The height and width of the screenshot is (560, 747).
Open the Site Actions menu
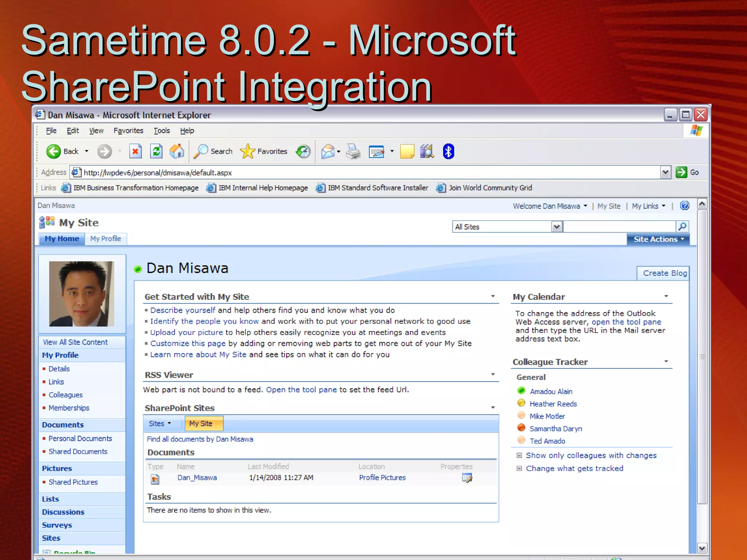[658, 239]
